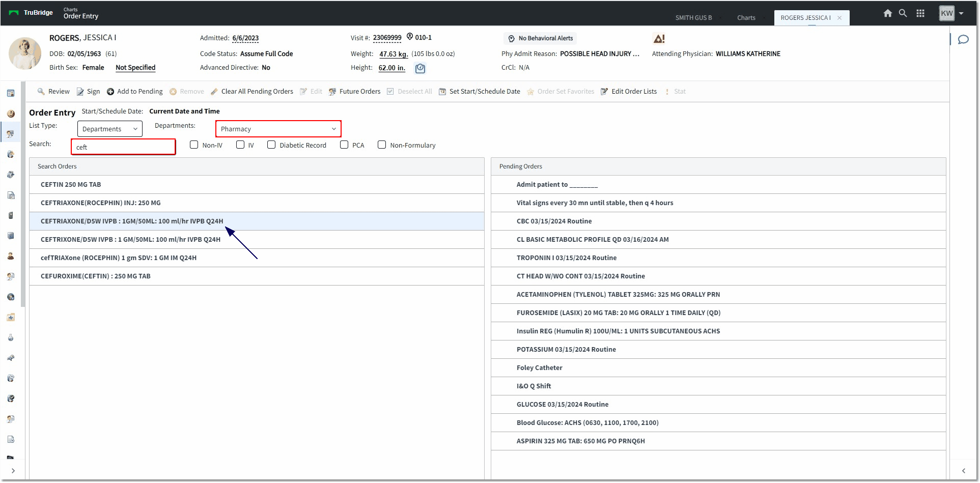This screenshot has height=483, width=980.
Task: Open the List Type Departments dropdown
Action: coord(109,129)
